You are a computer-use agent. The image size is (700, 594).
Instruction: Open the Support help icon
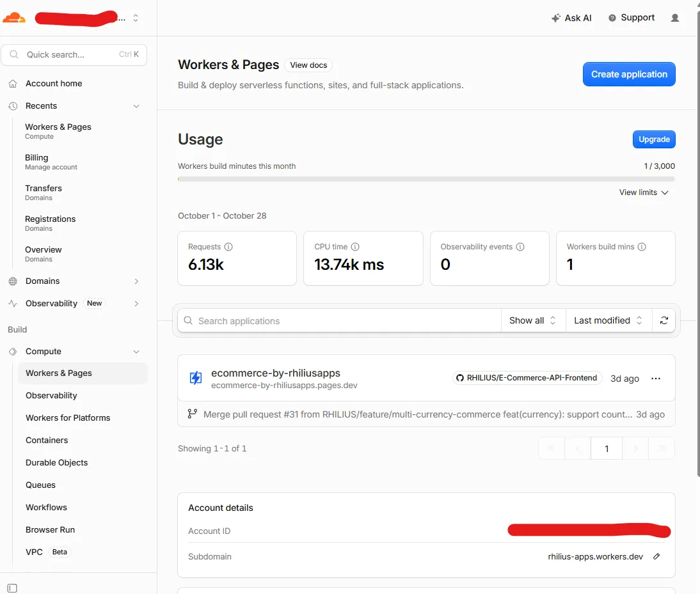click(612, 18)
